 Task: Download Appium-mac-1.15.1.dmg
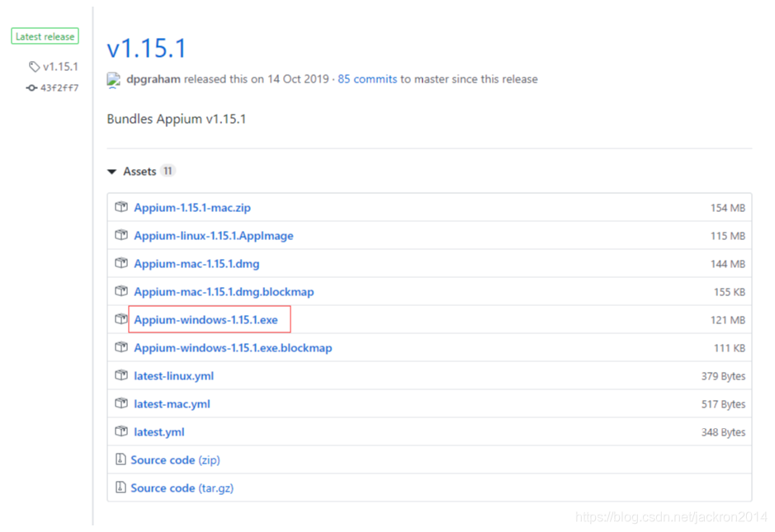click(x=196, y=264)
